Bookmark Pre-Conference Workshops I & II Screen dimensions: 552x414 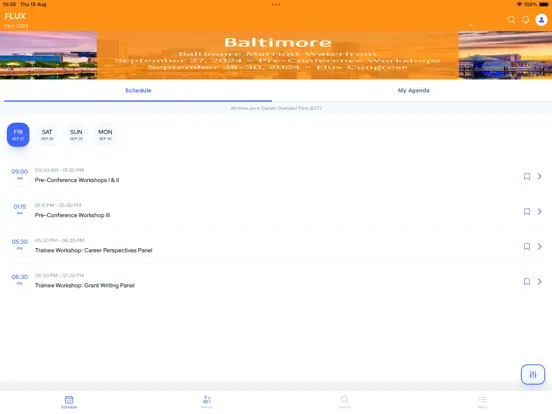click(x=527, y=176)
